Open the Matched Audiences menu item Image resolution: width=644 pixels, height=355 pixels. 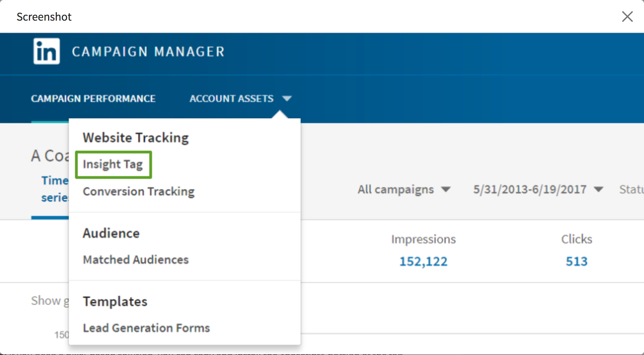[136, 260]
